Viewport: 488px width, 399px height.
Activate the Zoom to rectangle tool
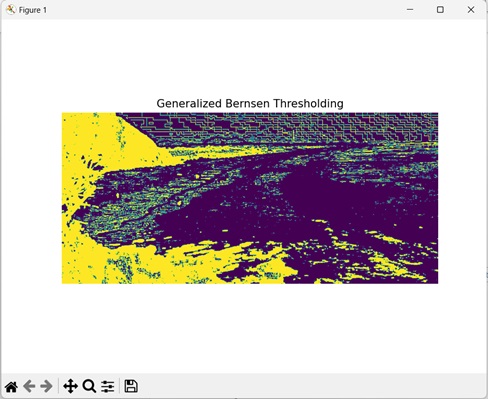coord(89,387)
